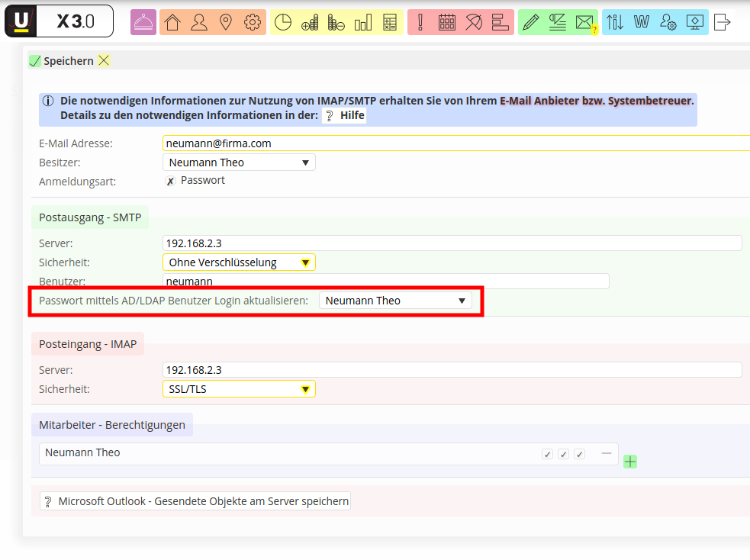This screenshot has height=560, width=750.
Task: Click Speichern to save settings
Action: [61, 61]
